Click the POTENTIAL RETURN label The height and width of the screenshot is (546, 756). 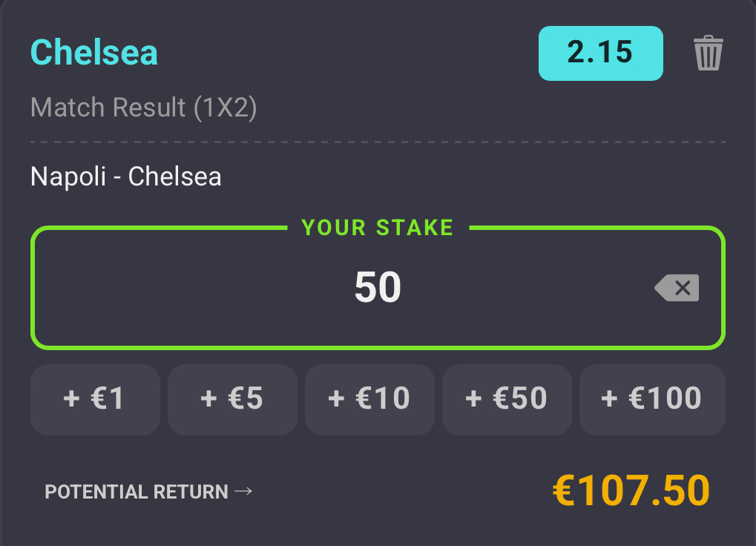coord(137,492)
